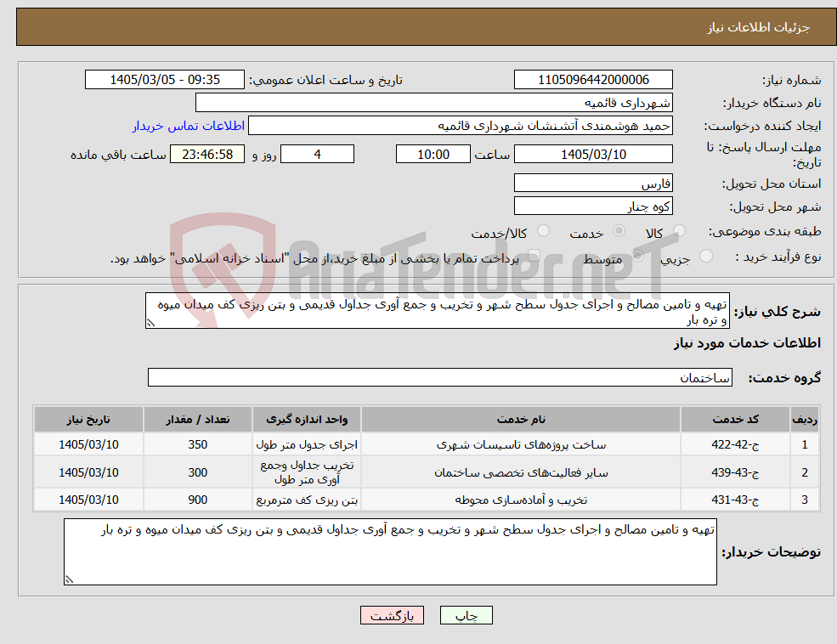Click the request creator field حمید هوشمندی

460,126
